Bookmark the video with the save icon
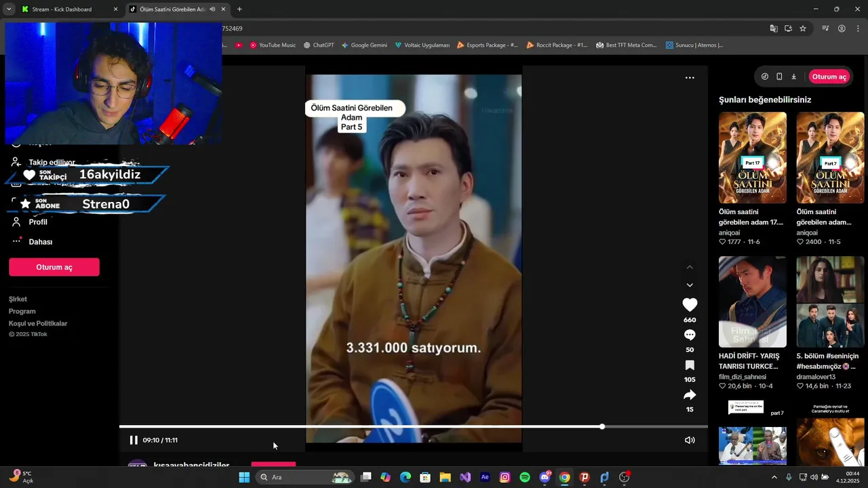The height and width of the screenshot is (488, 868). [x=690, y=365]
